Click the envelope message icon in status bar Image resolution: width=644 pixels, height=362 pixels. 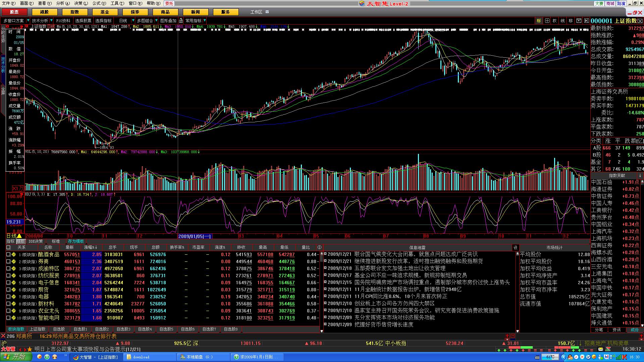point(600,349)
